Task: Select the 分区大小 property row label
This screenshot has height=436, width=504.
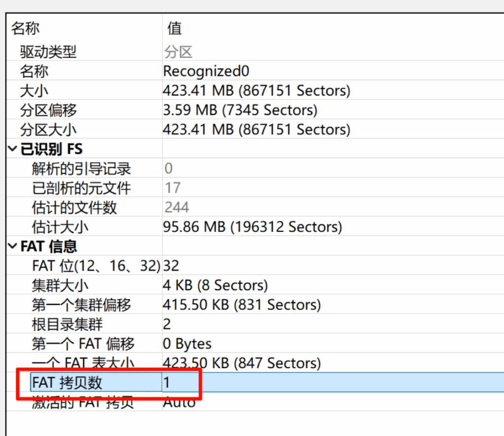Action: pos(48,130)
